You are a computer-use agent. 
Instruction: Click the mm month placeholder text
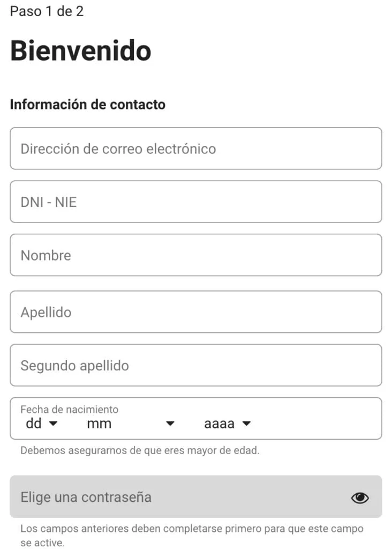(x=99, y=424)
